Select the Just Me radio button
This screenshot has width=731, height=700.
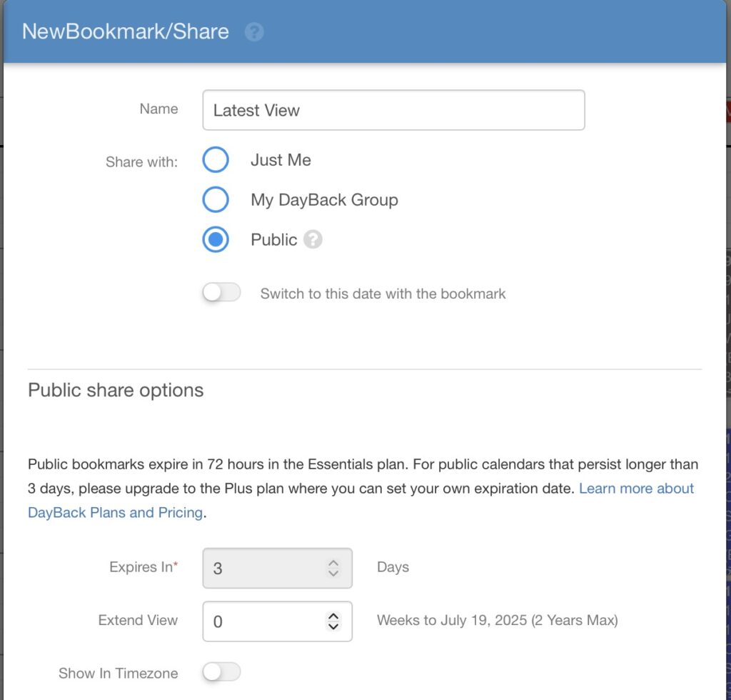216,160
